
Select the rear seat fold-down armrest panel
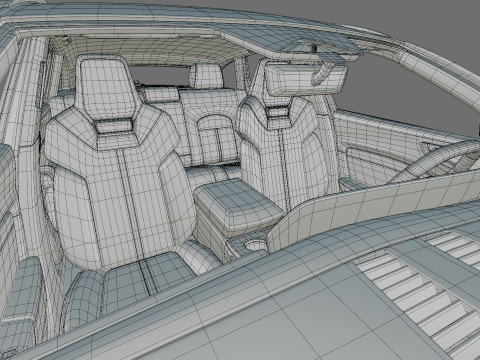point(217,140)
